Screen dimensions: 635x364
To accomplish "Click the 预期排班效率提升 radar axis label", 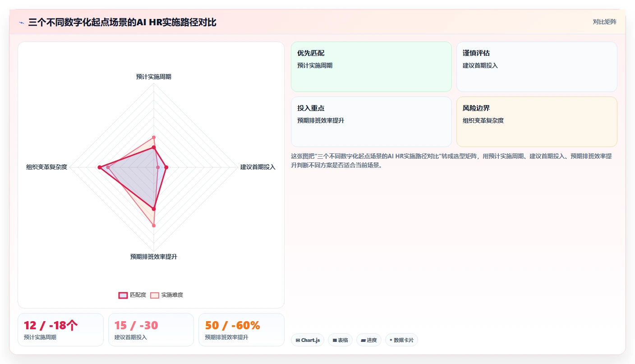I will 154,257.
